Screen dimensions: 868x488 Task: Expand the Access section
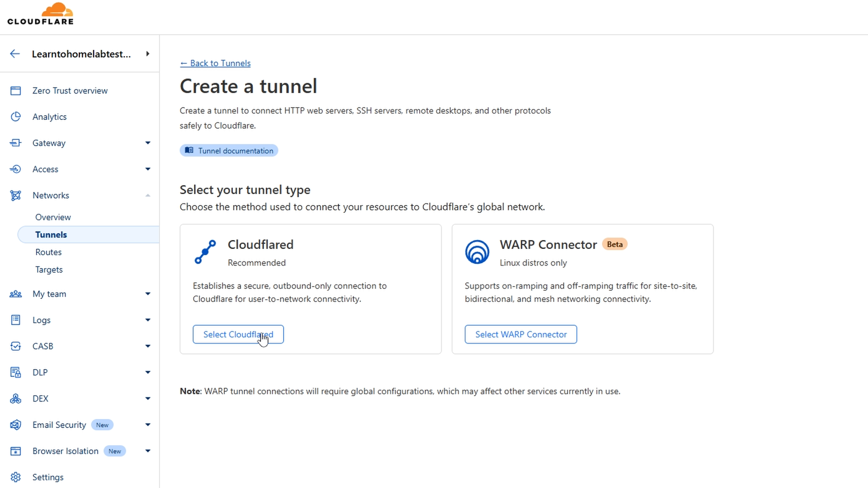(148, 169)
